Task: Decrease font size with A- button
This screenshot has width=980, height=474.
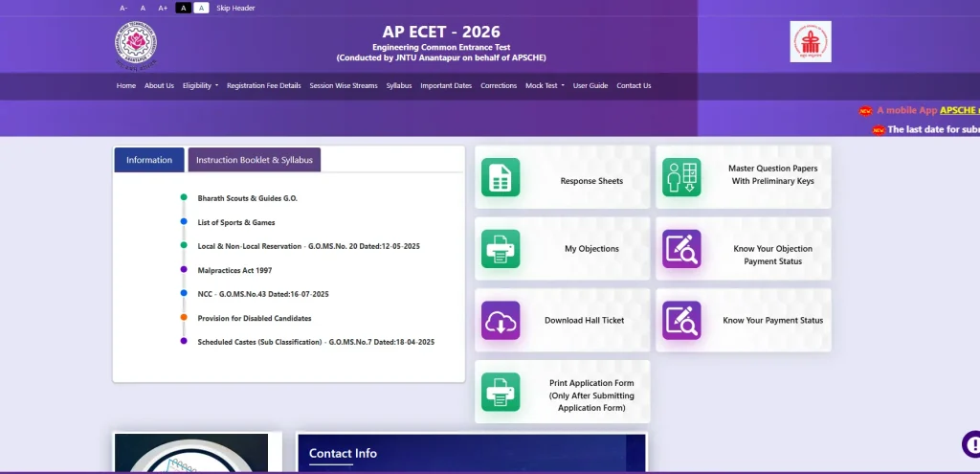Action: (123, 8)
